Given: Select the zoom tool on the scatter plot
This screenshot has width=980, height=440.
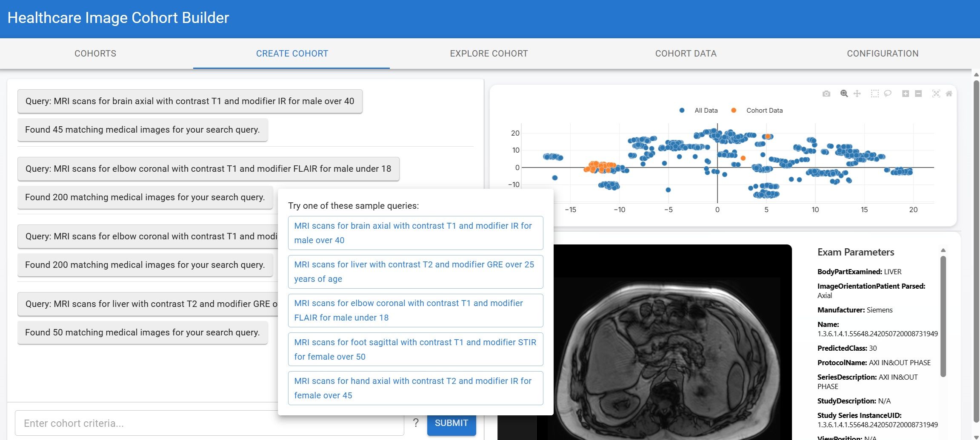Looking at the screenshot, I should point(844,94).
